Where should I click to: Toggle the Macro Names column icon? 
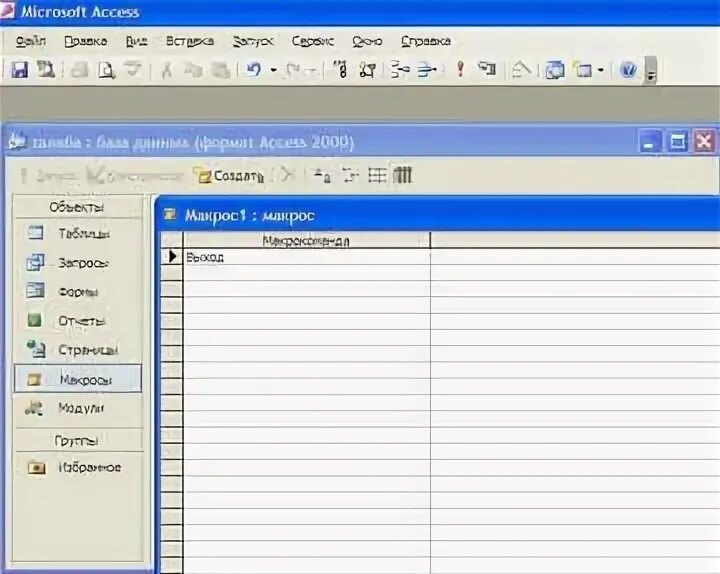click(342, 70)
